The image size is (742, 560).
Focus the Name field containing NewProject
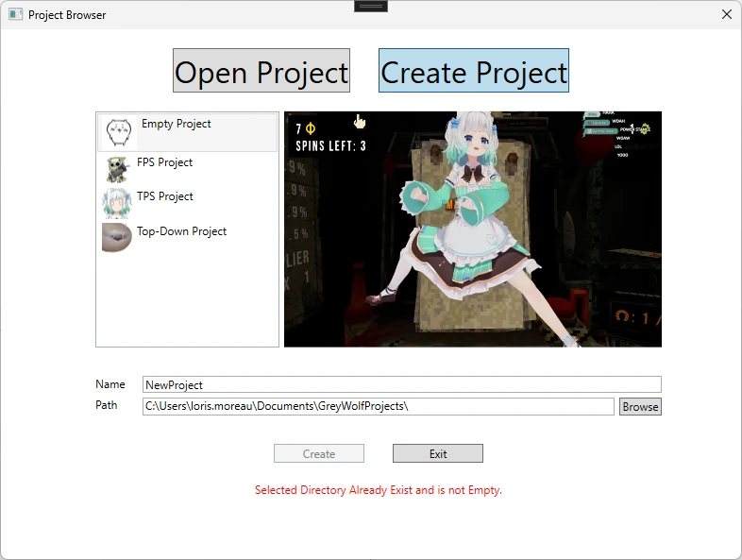point(401,384)
